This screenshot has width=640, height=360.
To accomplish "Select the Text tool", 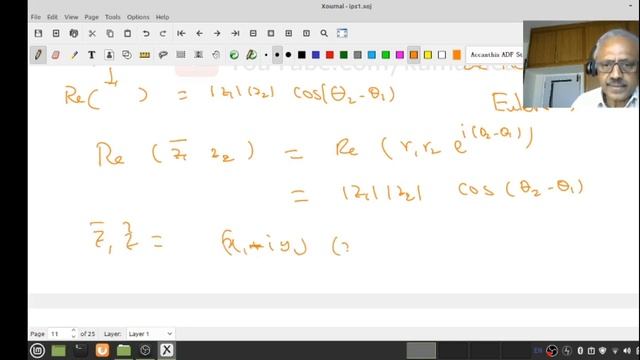I will tap(91, 55).
